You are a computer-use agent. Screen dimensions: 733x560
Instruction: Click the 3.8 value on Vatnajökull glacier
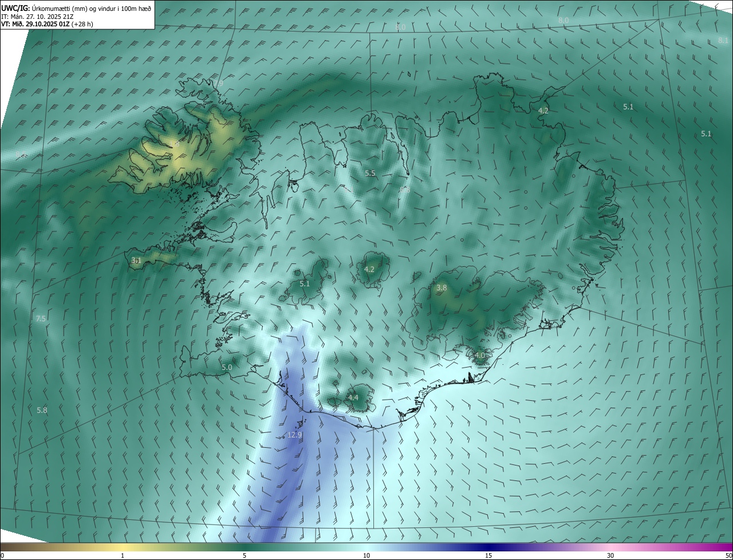click(x=442, y=288)
